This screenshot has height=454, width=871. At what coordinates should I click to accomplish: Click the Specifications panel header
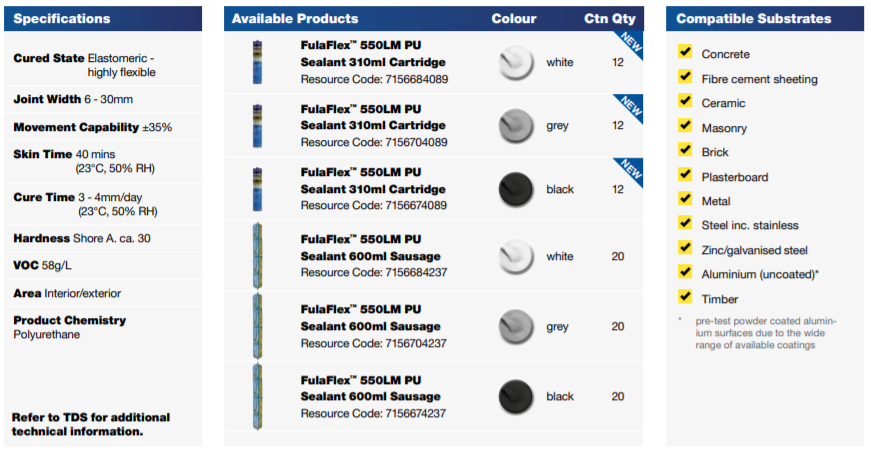click(x=103, y=18)
